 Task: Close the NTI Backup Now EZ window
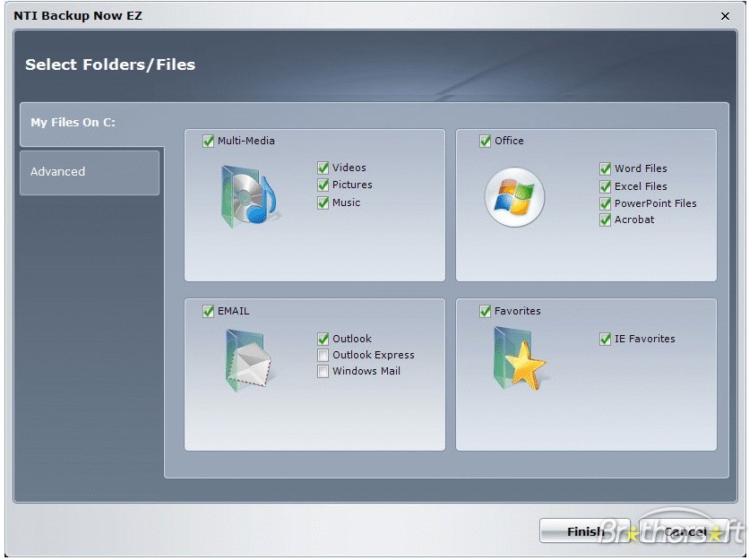(725, 16)
